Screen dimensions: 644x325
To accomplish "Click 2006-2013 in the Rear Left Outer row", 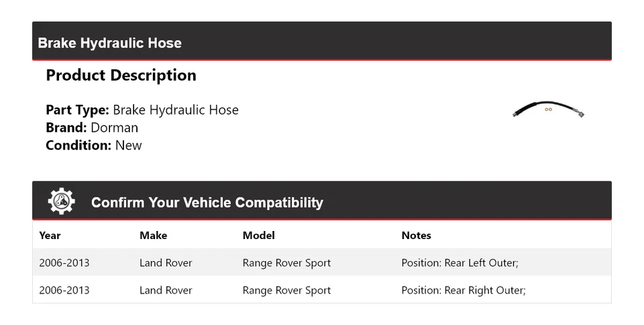I will 64,263.
